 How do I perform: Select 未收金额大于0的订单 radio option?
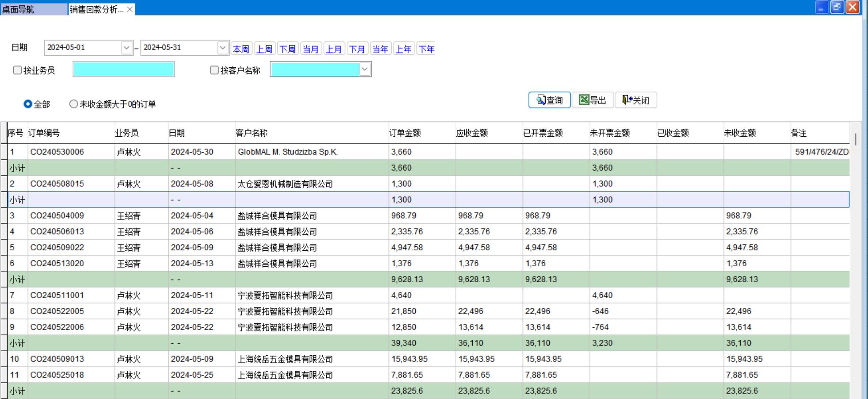[x=73, y=104]
